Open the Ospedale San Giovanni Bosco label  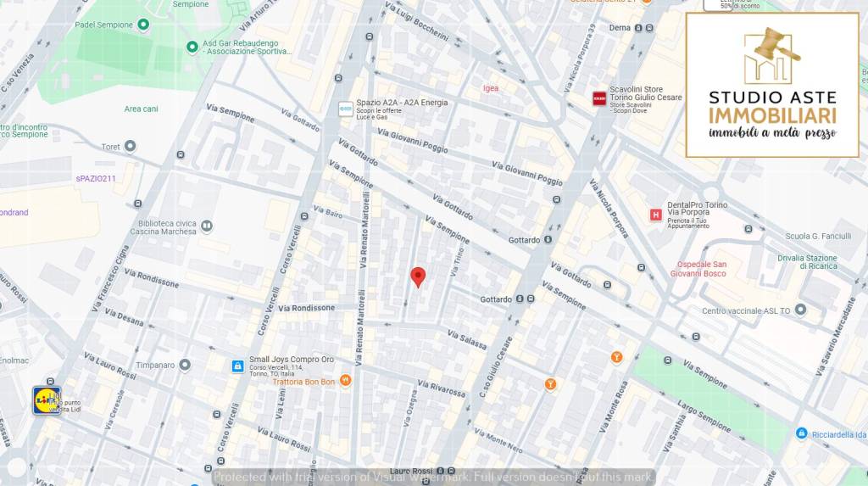pos(698,269)
